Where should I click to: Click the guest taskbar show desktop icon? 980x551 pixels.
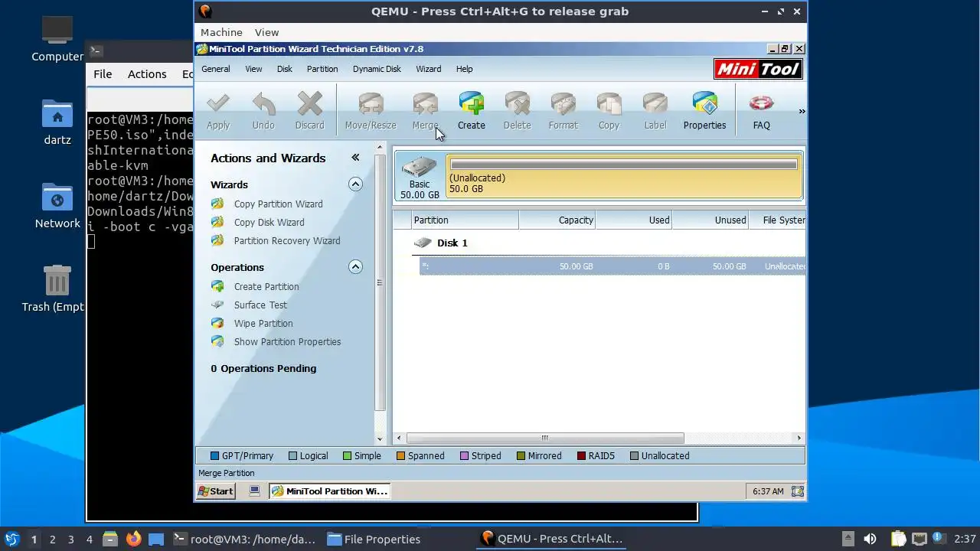click(255, 491)
